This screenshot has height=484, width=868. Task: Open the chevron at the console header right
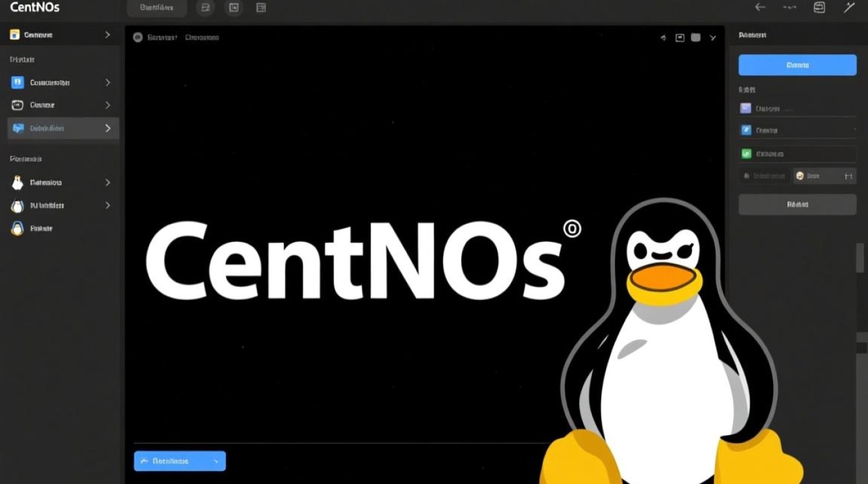pos(713,37)
